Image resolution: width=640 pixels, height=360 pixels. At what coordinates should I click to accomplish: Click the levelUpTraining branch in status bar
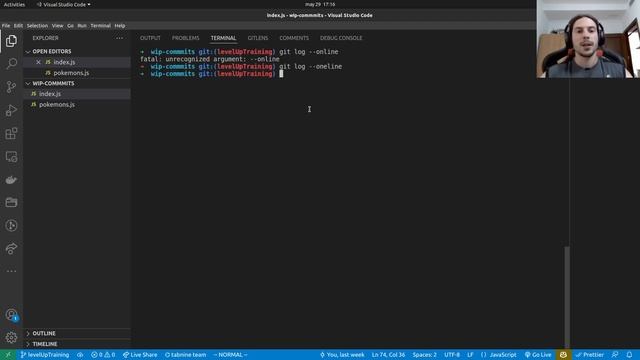[45, 355]
